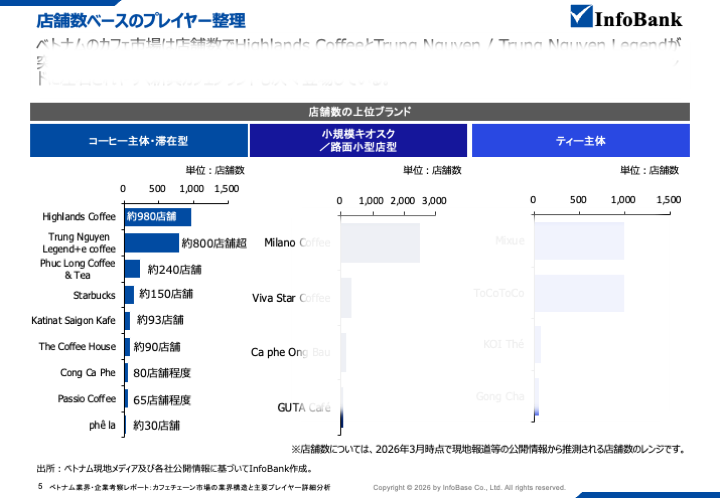Click the InfoBank logo checkmark icon
This screenshot has width=720, height=498.
tap(581, 16)
